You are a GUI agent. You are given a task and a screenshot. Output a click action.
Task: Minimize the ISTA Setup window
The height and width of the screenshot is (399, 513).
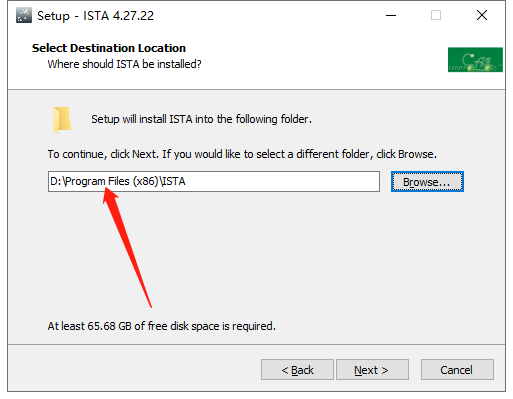click(x=391, y=15)
